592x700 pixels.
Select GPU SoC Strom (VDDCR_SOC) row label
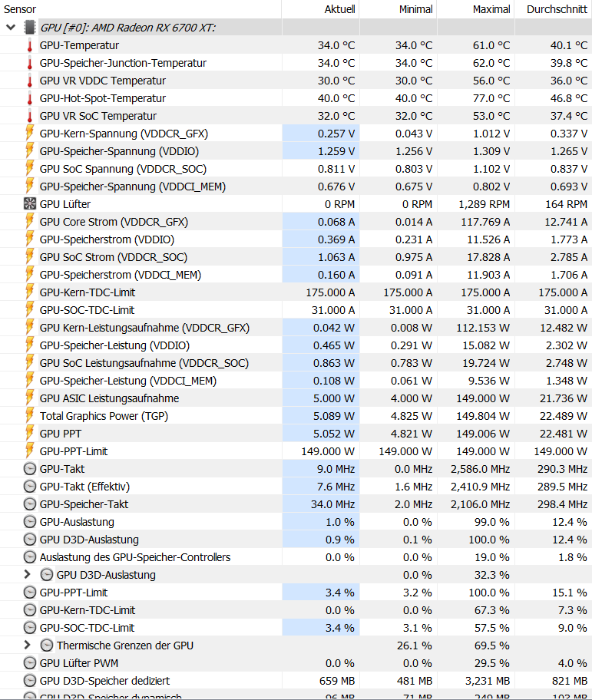114,257
